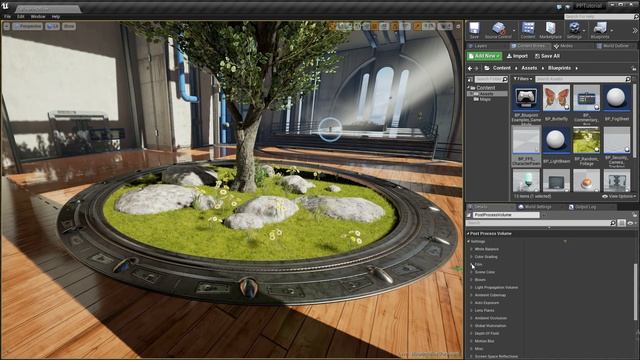Open the Source Control dropdown arrow
The image size is (640, 360).
(x=514, y=31)
